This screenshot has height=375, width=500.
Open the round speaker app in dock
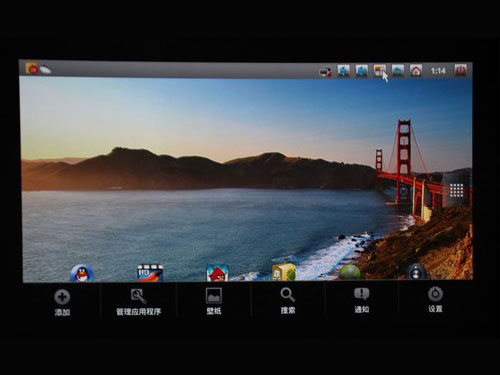click(416, 272)
